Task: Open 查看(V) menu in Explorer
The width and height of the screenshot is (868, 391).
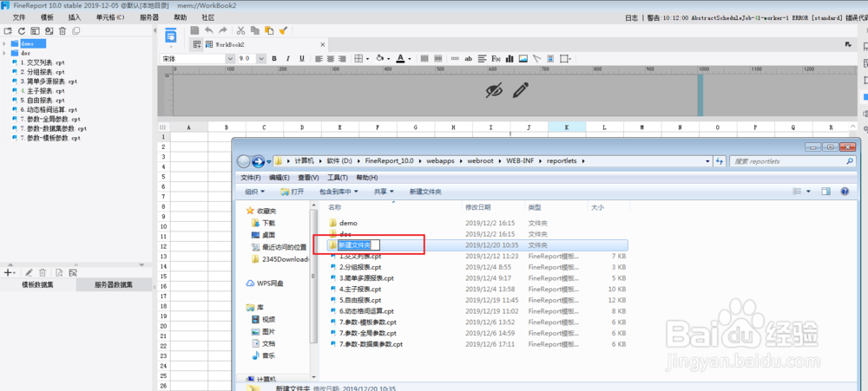Action: click(308, 178)
